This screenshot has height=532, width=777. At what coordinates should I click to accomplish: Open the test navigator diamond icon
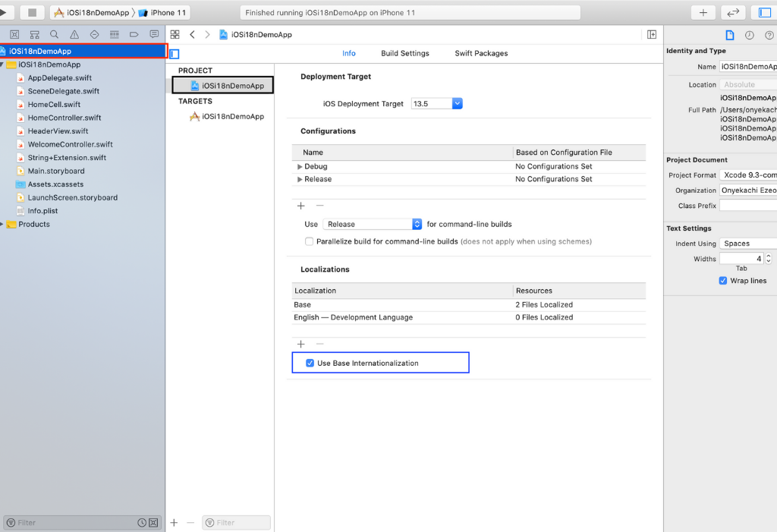tap(94, 35)
